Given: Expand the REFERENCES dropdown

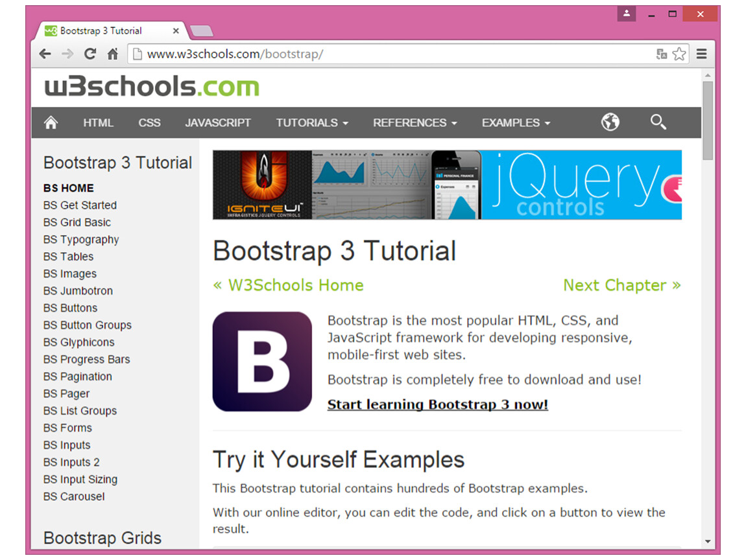Looking at the screenshot, I should coord(415,122).
